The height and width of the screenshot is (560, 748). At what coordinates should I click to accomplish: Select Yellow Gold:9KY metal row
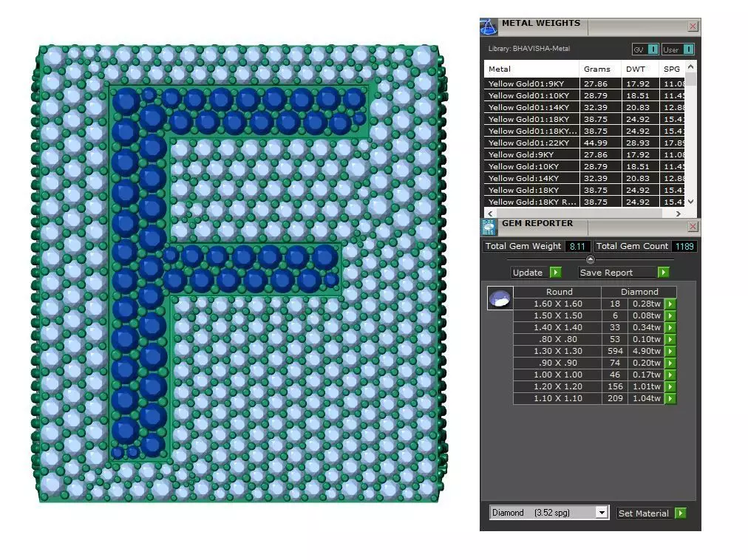point(585,155)
